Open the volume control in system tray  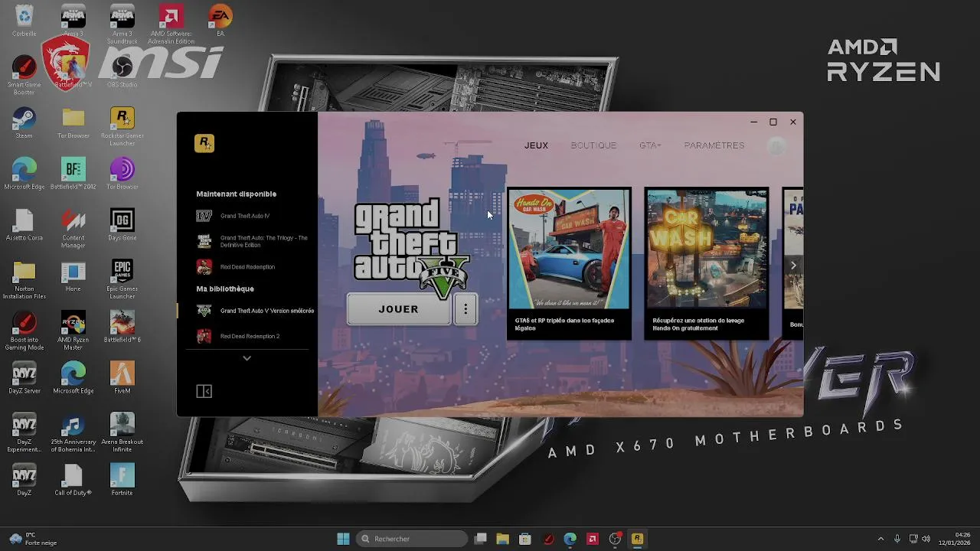click(x=926, y=539)
